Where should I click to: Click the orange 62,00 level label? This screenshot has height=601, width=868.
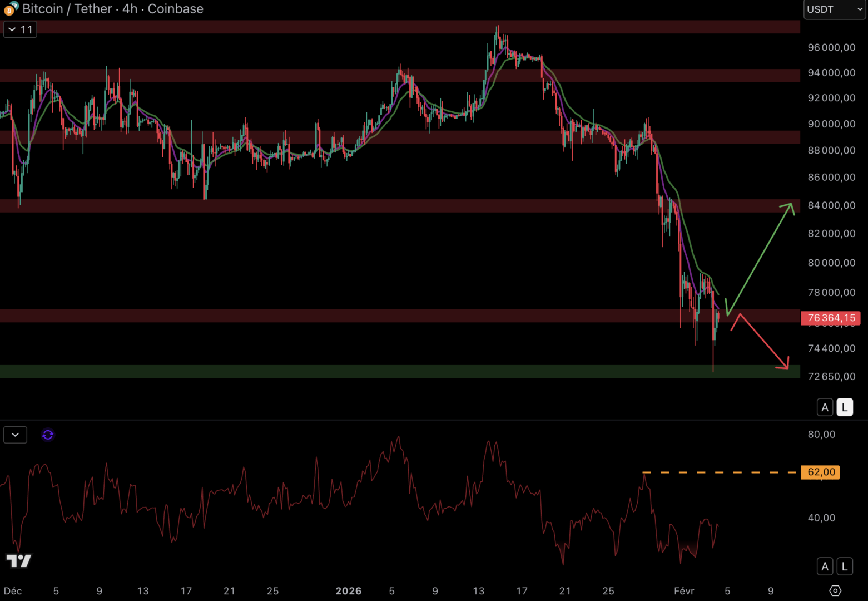[x=821, y=472]
